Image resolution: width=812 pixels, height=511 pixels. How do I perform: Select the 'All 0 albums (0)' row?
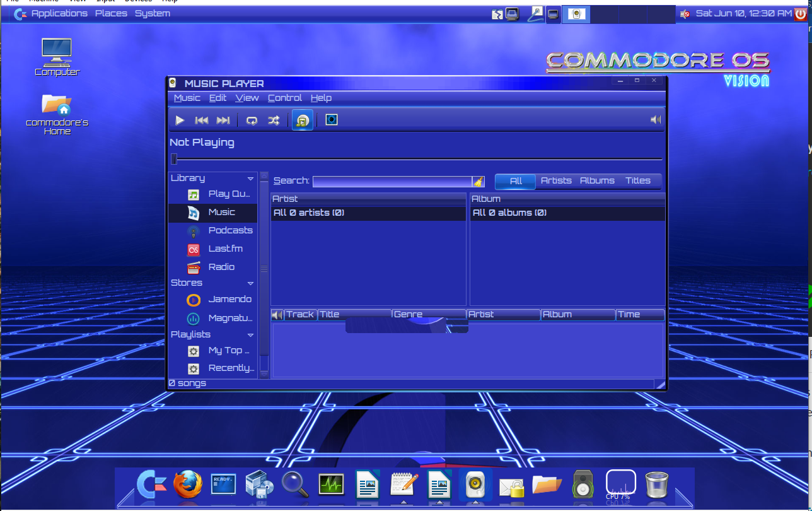(567, 213)
